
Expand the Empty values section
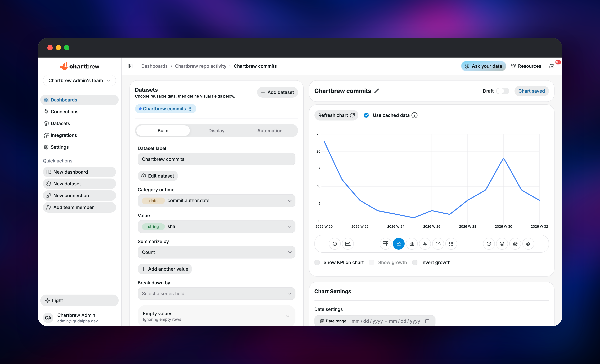coord(216,316)
